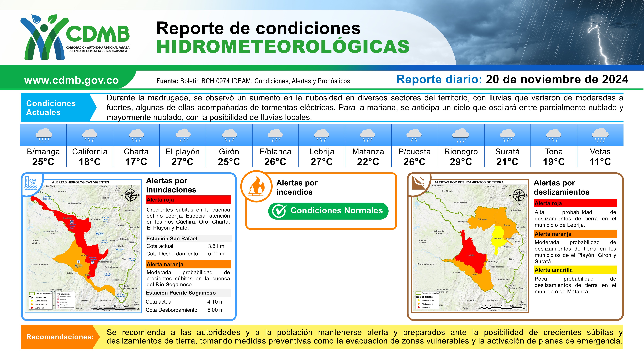The image size is (644, 362).
Task: Click the Condiciones Normales green button
Action: pyautogui.click(x=328, y=211)
